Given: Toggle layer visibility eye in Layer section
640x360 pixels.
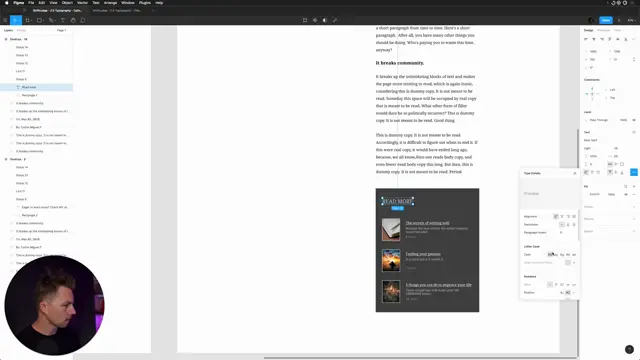Looking at the screenshot, I should (x=634, y=120).
